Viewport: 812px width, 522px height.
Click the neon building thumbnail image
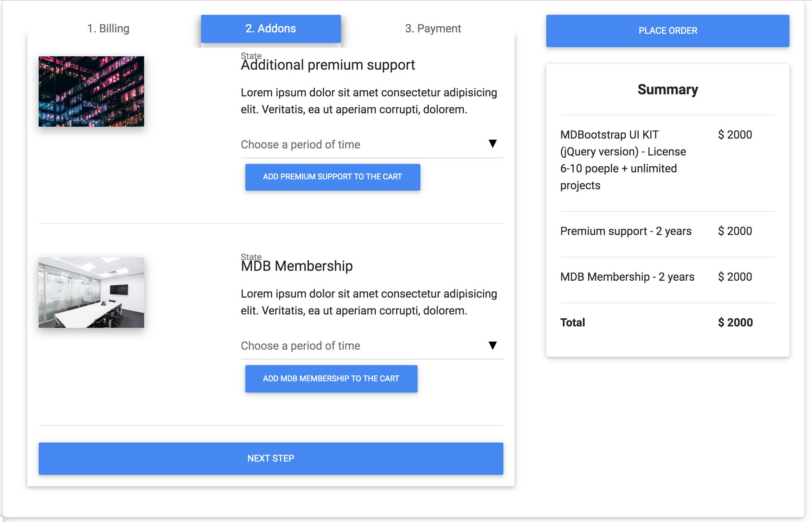pos(91,91)
